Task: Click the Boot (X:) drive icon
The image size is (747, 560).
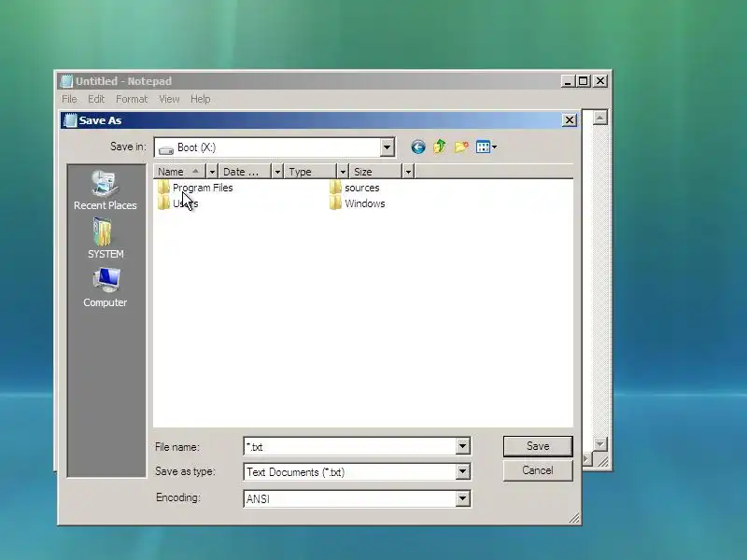Action: (166, 148)
